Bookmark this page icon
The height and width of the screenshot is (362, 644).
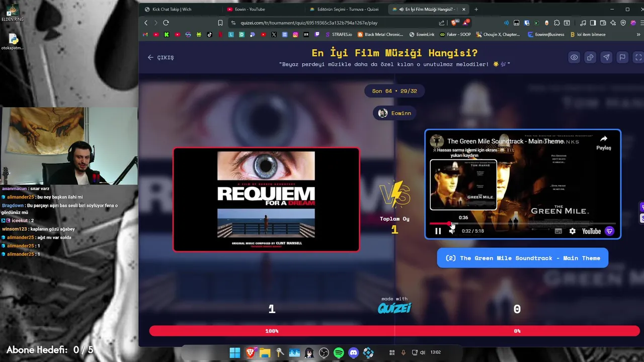(x=220, y=23)
